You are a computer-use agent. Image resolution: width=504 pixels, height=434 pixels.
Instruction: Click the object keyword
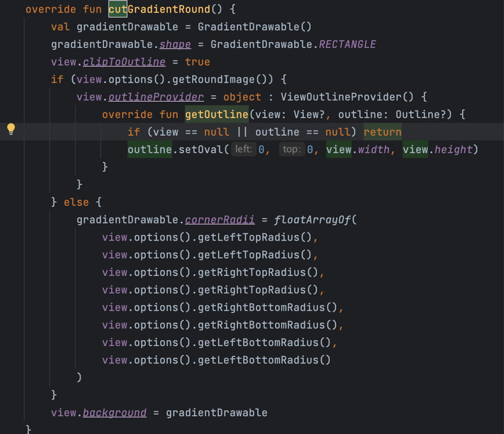[242, 97]
